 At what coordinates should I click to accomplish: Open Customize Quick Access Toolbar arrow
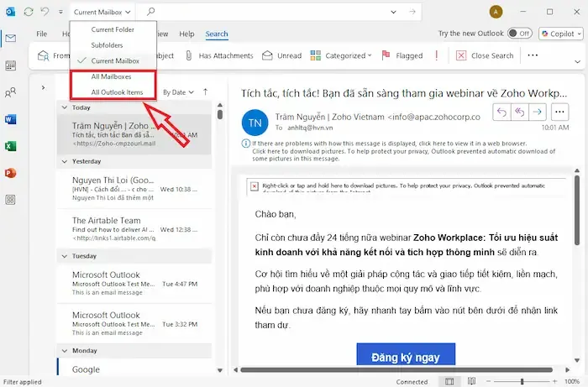60,12
